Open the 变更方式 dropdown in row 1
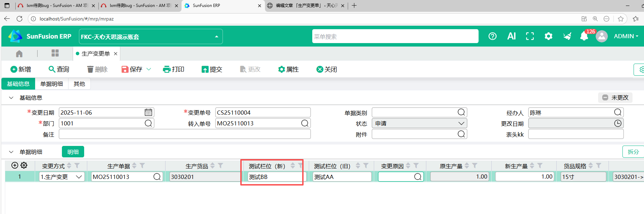 coord(79,177)
